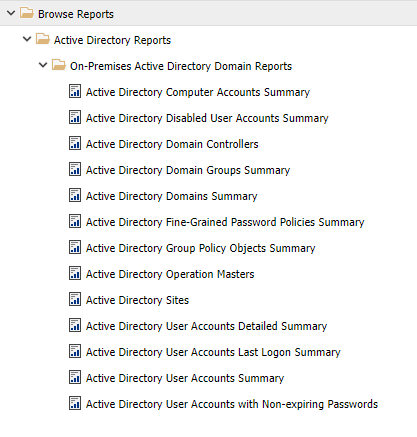Open Active Directory Domains Summary report
This screenshot has width=417, height=437.
click(x=172, y=196)
